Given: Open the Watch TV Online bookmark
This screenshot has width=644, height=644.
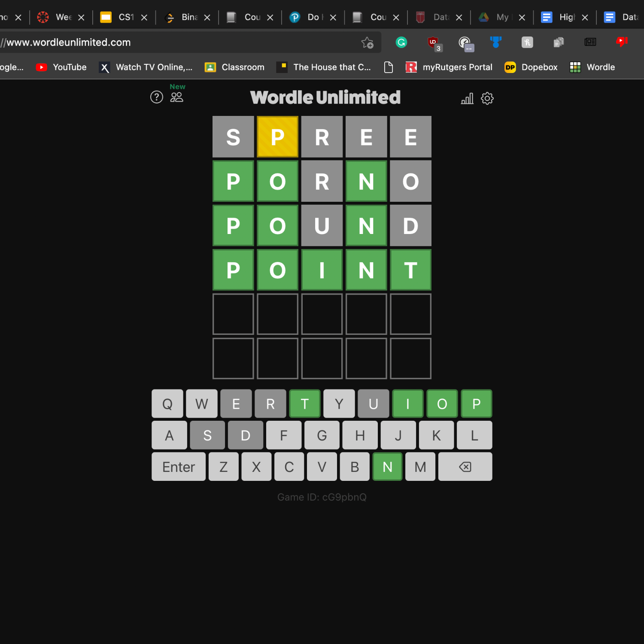Looking at the screenshot, I should point(146,67).
